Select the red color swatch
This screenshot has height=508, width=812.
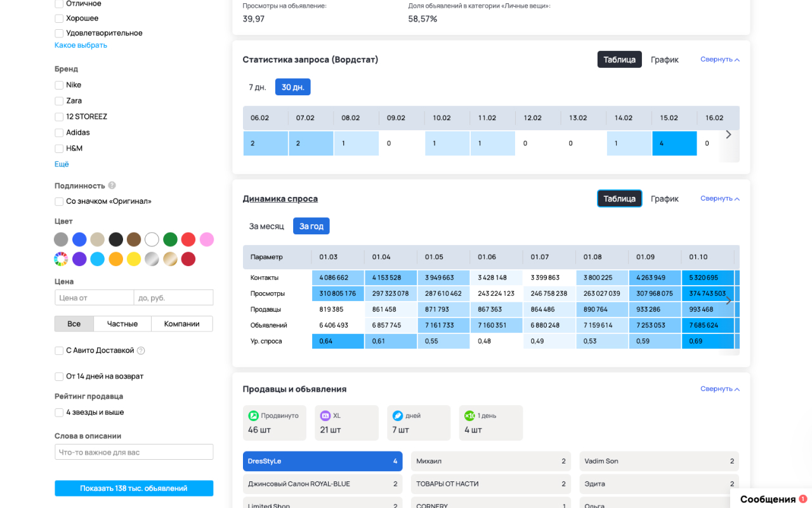point(188,239)
